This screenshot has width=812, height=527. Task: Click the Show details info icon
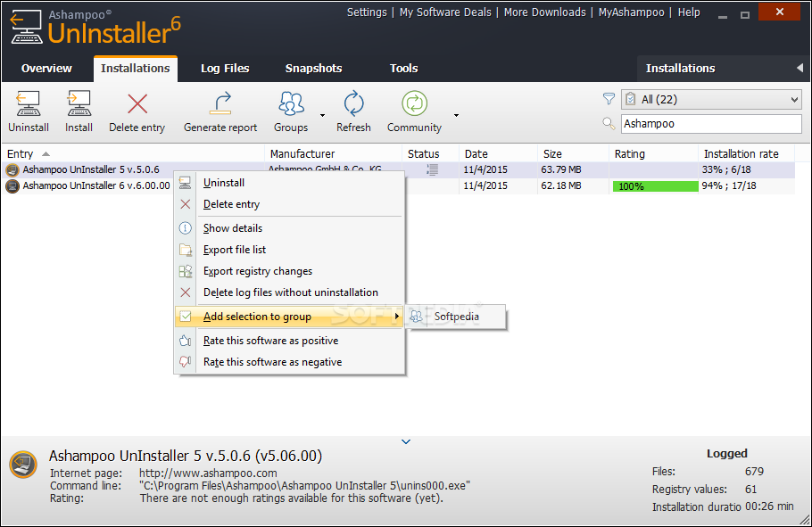pos(185,227)
